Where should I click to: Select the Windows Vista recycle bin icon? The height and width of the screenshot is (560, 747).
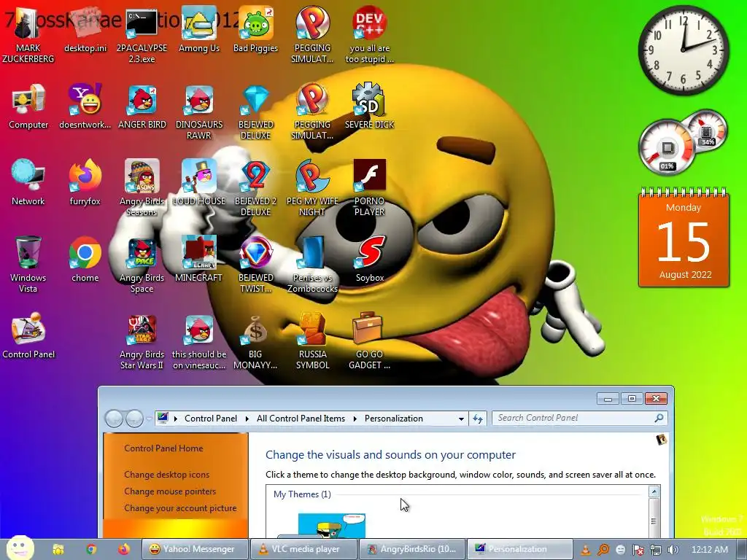pyautogui.click(x=28, y=265)
